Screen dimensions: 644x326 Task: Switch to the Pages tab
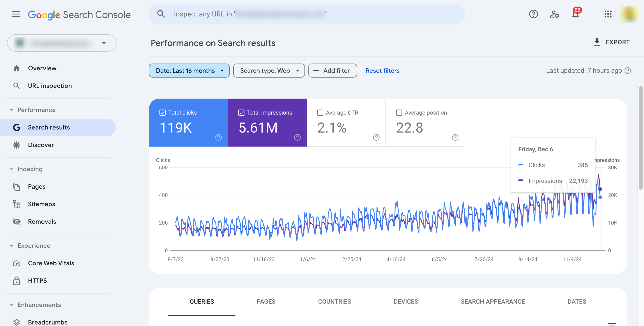click(266, 301)
